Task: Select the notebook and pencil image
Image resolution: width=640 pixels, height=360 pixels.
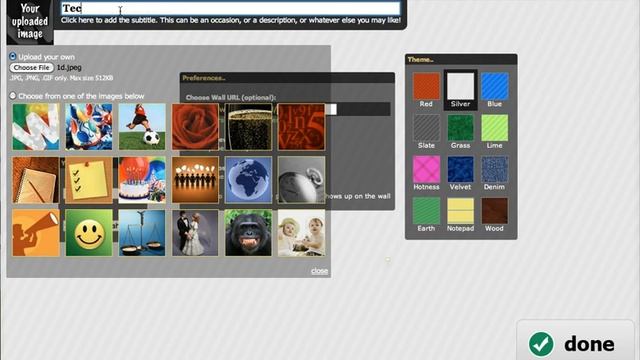Action: pos(36,180)
